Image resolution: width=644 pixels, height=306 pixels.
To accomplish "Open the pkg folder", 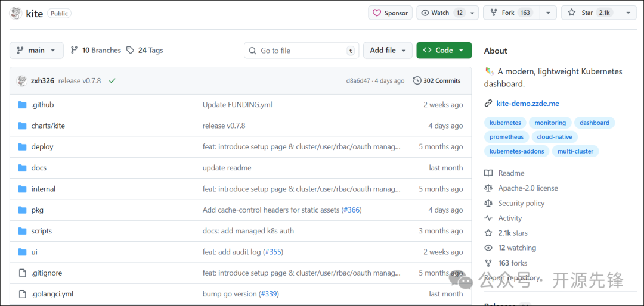I will (38, 210).
